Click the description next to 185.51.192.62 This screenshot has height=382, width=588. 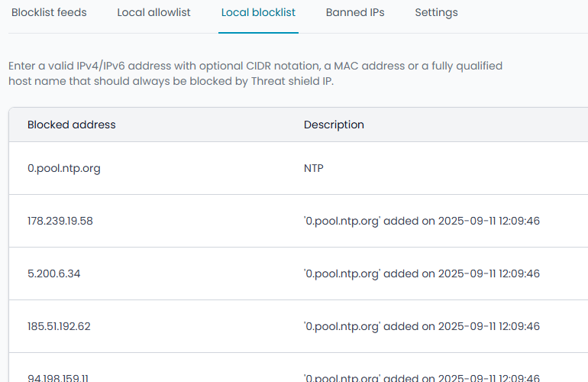422,326
